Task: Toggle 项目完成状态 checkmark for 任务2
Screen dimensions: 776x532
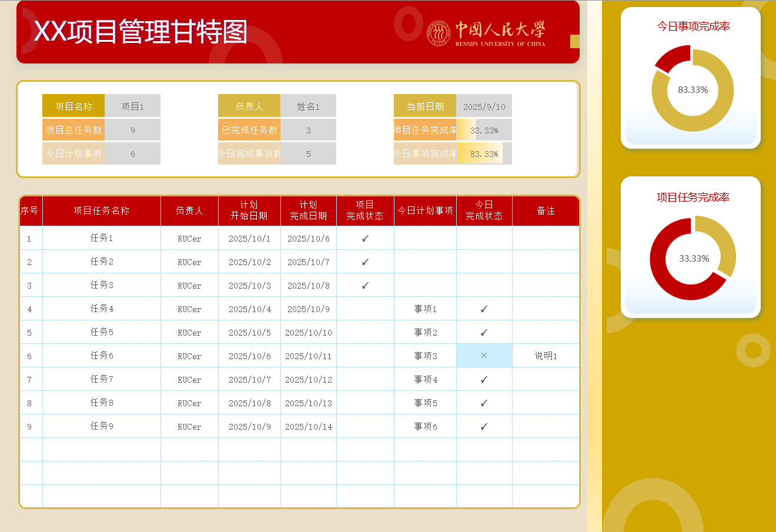Action: pos(365,262)
